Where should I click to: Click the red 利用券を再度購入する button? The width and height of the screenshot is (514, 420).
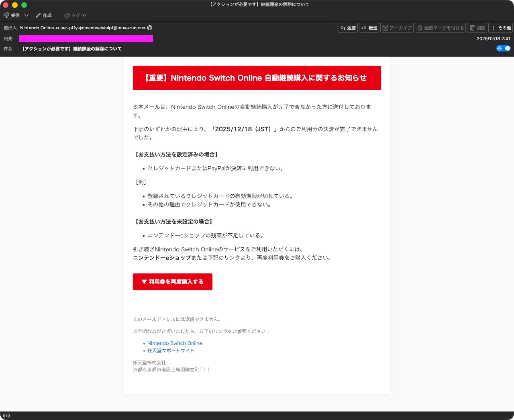pos(173,282)
